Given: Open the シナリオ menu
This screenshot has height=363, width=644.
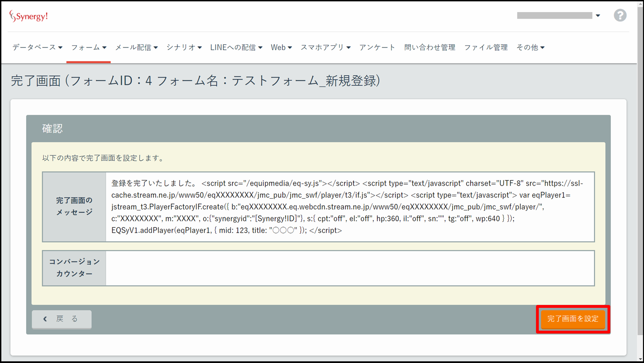Looking at the screenshot, I should tap(184, 48).
